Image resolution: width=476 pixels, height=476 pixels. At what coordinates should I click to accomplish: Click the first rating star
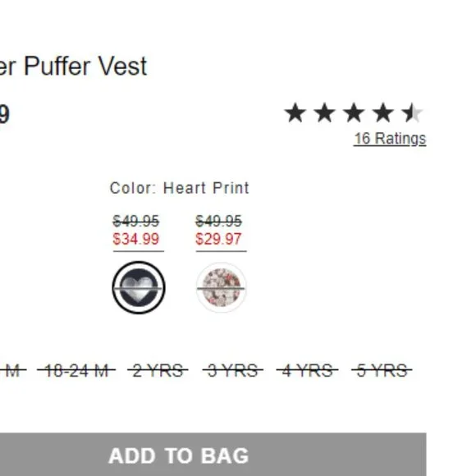[295, 112]
